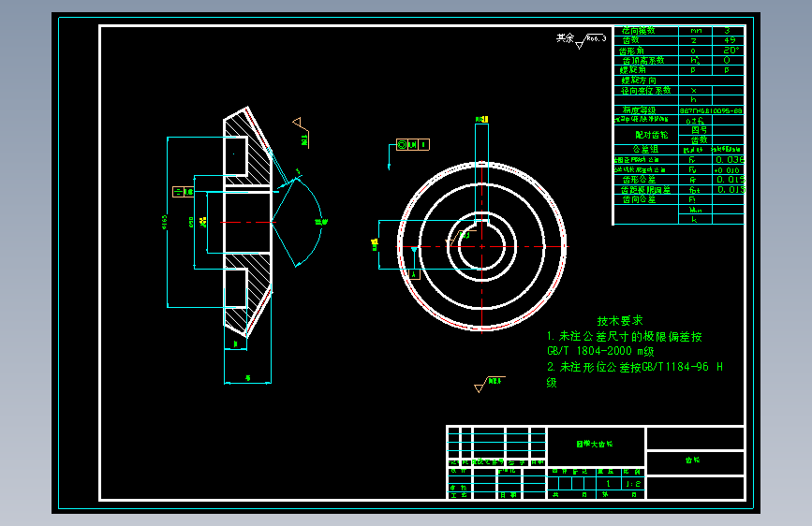This screenshot has height=526, width=812.
Task: Click tooth count value 49
Action: (730, 40)
